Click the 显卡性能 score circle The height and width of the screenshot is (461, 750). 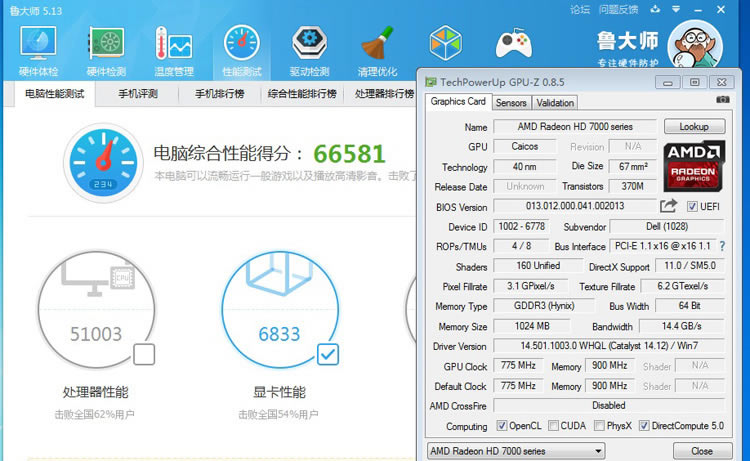tap(280, 309)
